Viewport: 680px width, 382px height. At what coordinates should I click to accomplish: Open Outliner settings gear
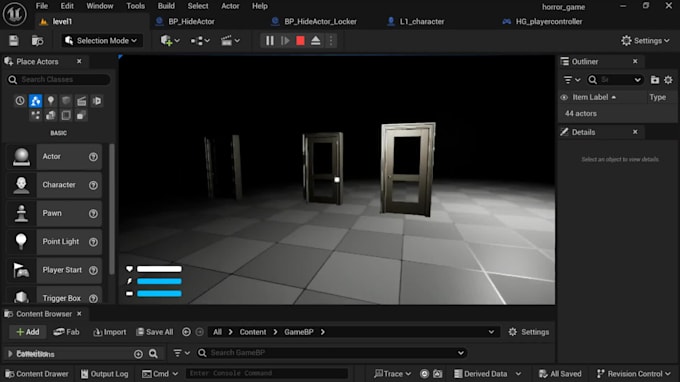click(668, 80)
